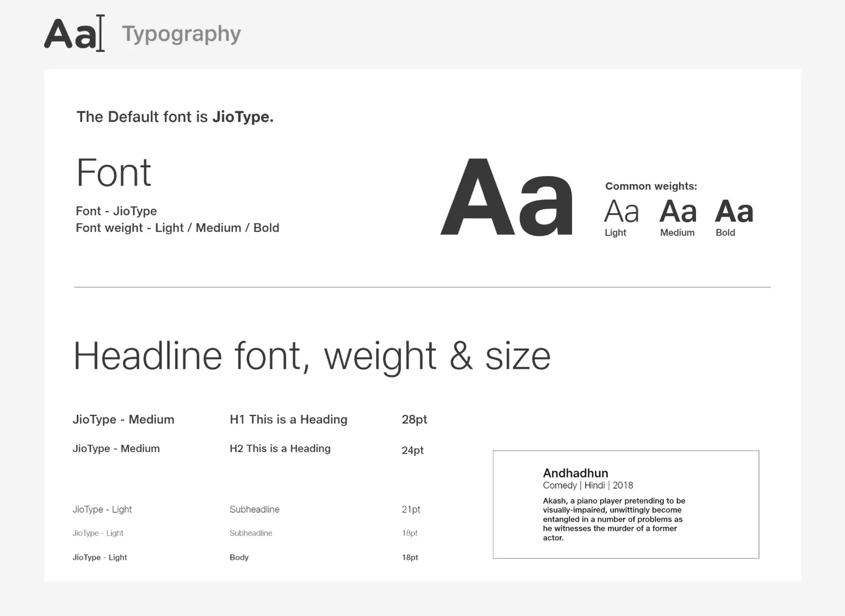Click the 'Common weights:' label
845x616 pixels.
651,186
